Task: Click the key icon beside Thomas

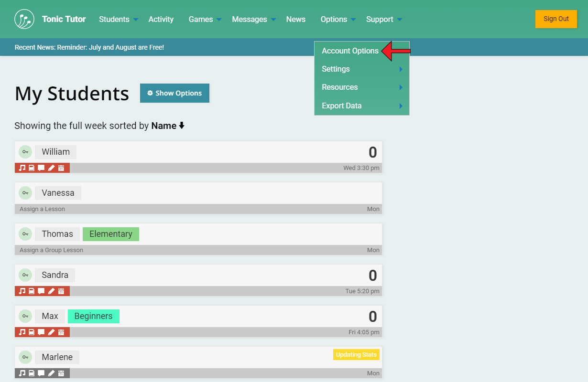Action: pyautogui.click(x=25, y=234)
